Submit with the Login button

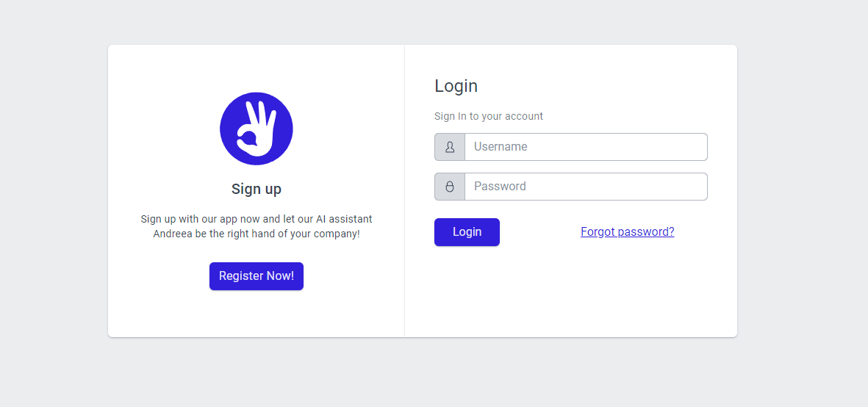(467, 231)
